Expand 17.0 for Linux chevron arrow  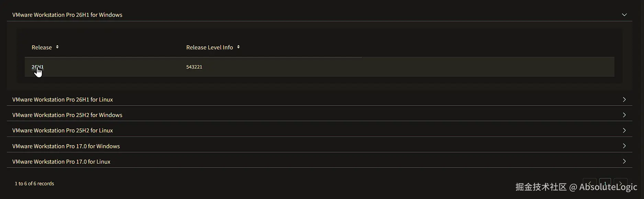point(624,161)
